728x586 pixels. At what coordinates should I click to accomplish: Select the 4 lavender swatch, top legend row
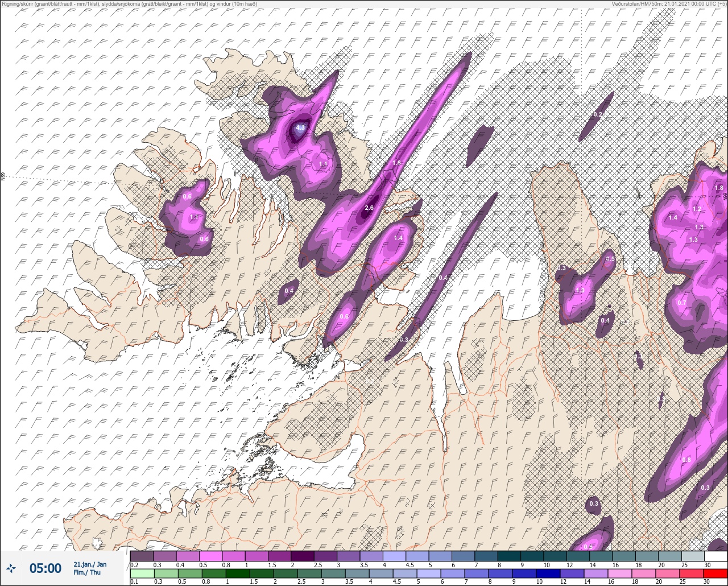click(394, 555)
